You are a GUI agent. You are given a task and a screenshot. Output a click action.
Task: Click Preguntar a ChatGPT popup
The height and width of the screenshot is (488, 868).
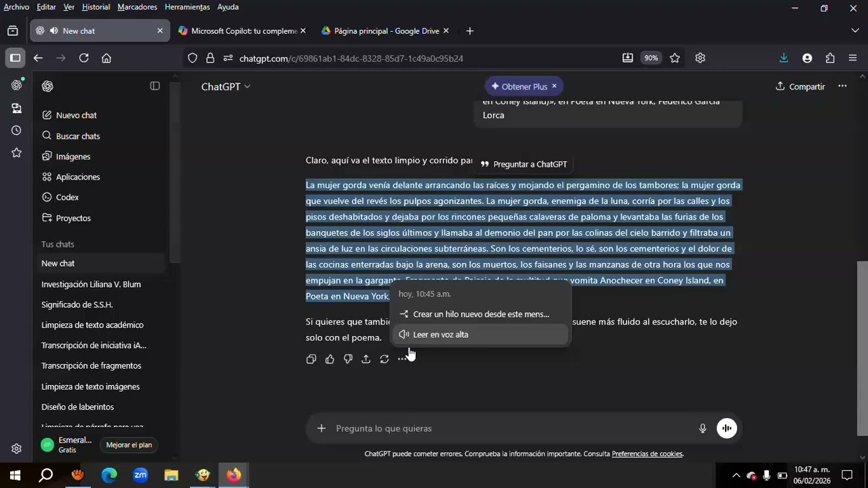tap(524, 164)
